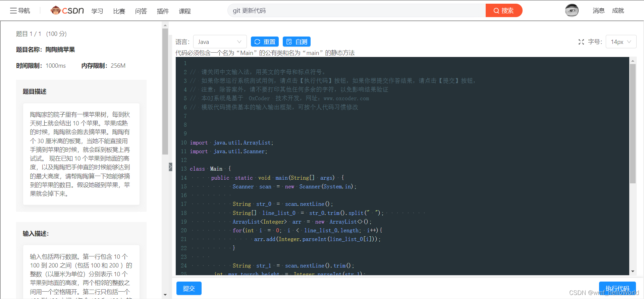Open the 学习 menu item
Image resolution: width=644 pixels, height=299 pixels.
pyautogui.click(x=97, y=11)
